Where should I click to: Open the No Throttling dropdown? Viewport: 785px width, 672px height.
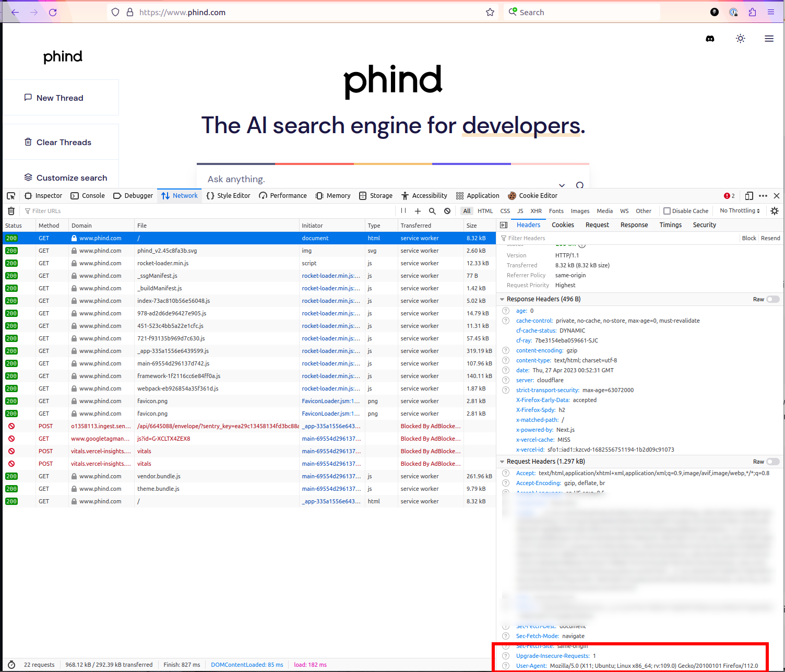tap(740, 211)
